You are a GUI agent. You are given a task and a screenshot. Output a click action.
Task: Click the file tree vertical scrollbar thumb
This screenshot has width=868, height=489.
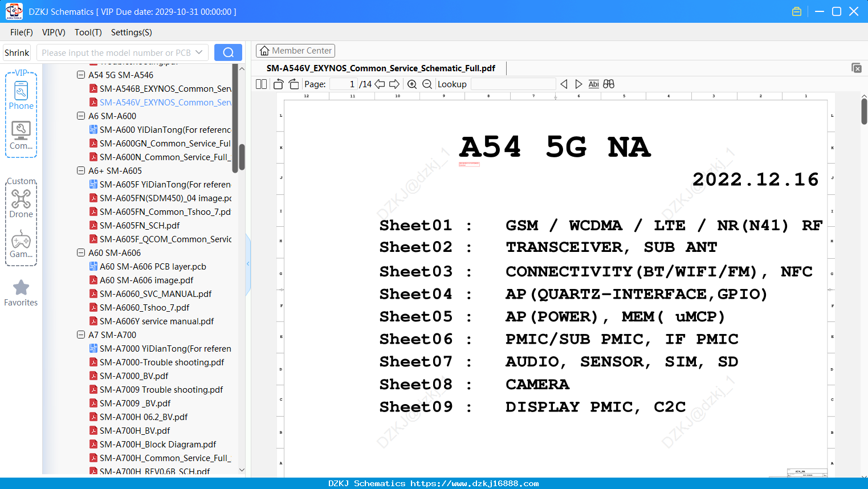[x=242, y=157]
